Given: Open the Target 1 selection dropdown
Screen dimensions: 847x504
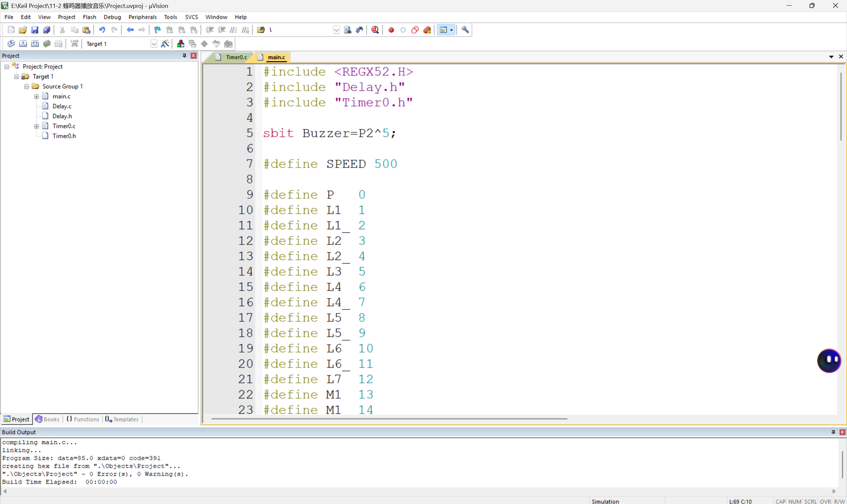Looking at the screenshot, I should [154, 44].
